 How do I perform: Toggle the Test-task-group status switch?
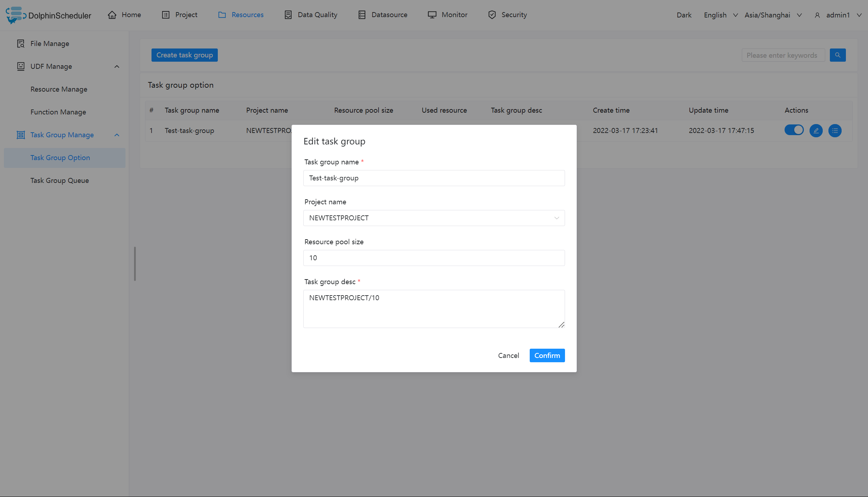[794, 130]
